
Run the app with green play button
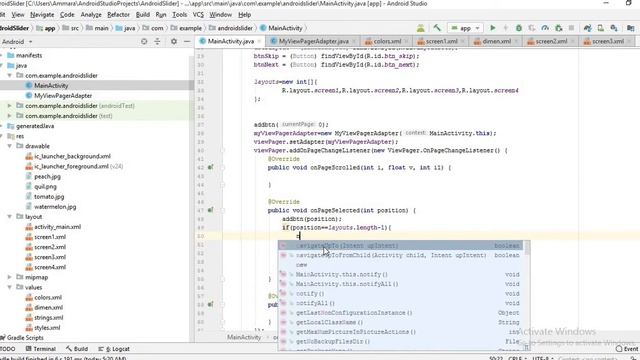[x=493, y=28]
